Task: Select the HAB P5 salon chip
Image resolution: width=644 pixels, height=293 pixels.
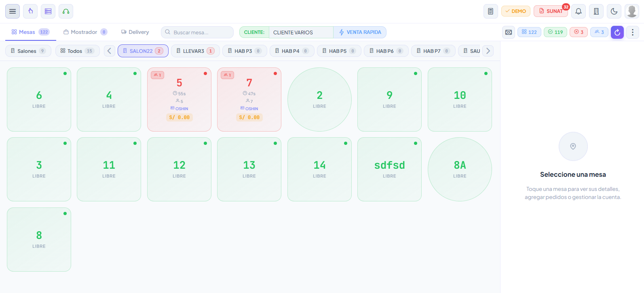Action: (x=339, y=51)
